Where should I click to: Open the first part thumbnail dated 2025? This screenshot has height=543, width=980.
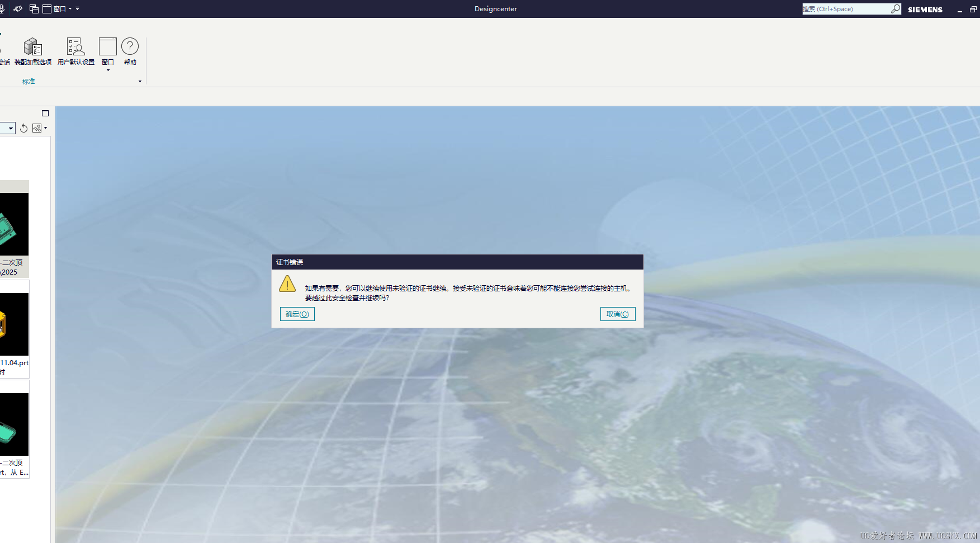coord(14,224)
